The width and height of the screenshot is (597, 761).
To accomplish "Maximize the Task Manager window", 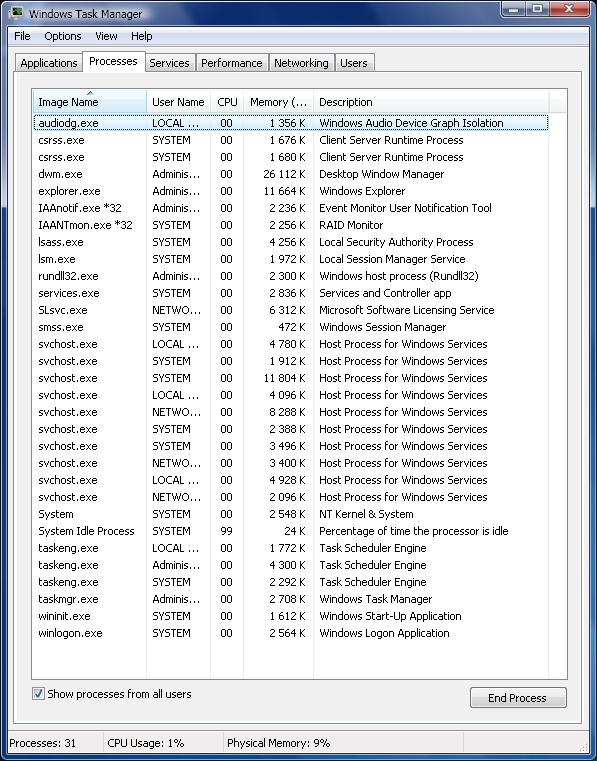I will 538,9.
